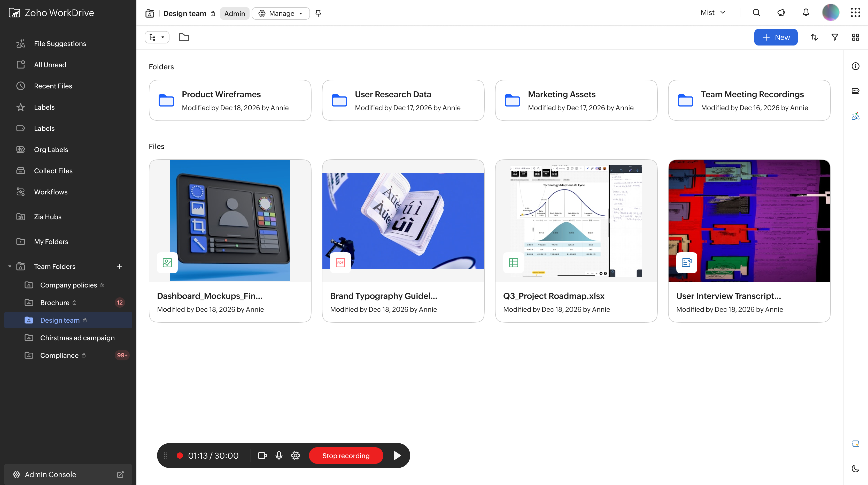Viewport: 868px width, 485px height.
Task: Open the filter funnel icon
Action: (835, 37)
